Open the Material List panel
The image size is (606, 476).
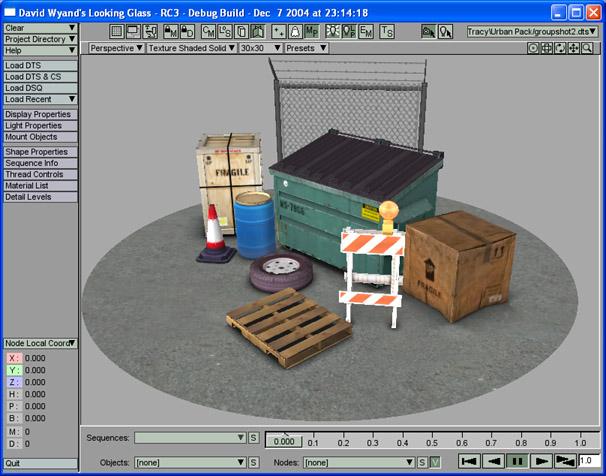pyautogui.click(x=39, y=185)
